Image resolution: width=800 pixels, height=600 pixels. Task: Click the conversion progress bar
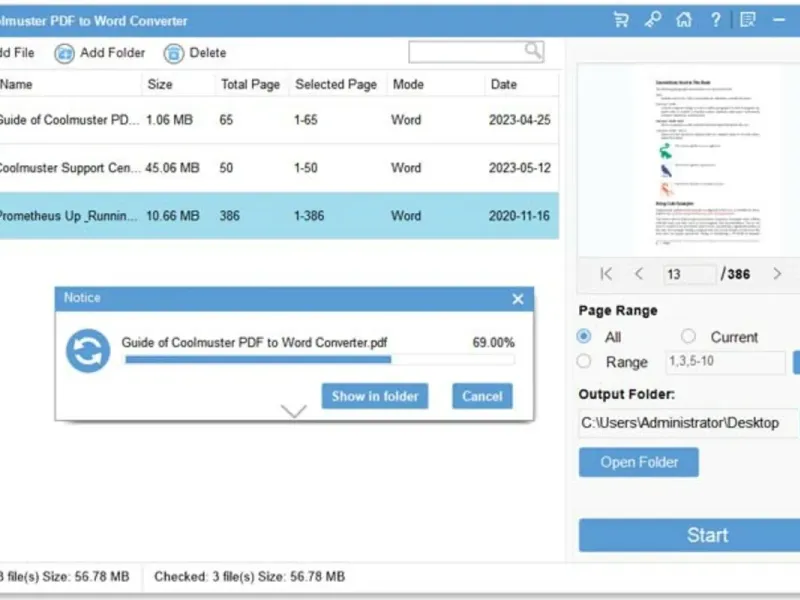320,360
